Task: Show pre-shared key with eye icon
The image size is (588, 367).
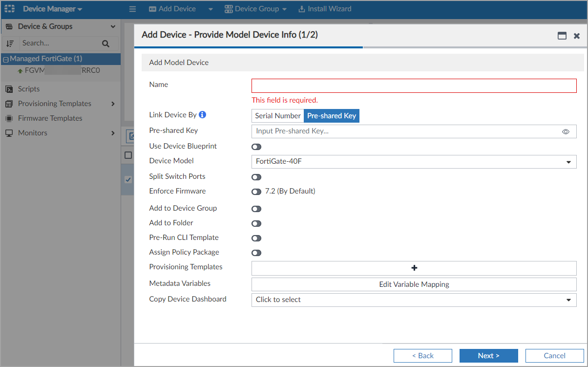Action: coord(566,131)
